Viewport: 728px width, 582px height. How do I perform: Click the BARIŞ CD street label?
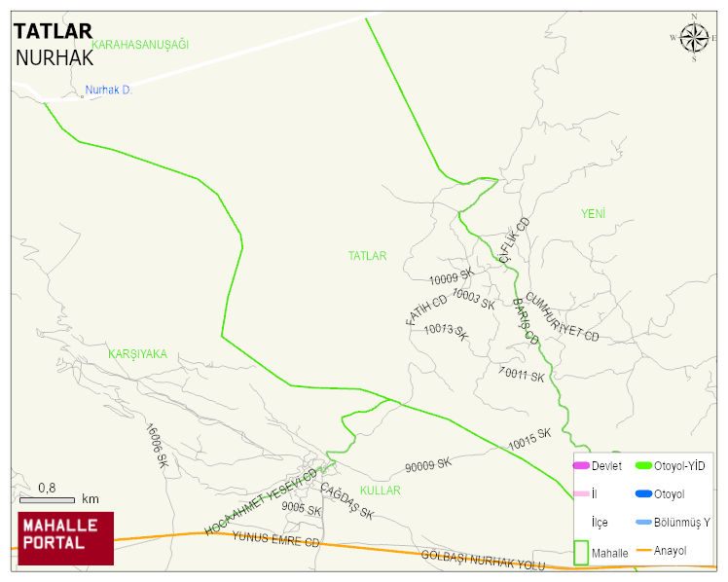[x=526, y=321]
